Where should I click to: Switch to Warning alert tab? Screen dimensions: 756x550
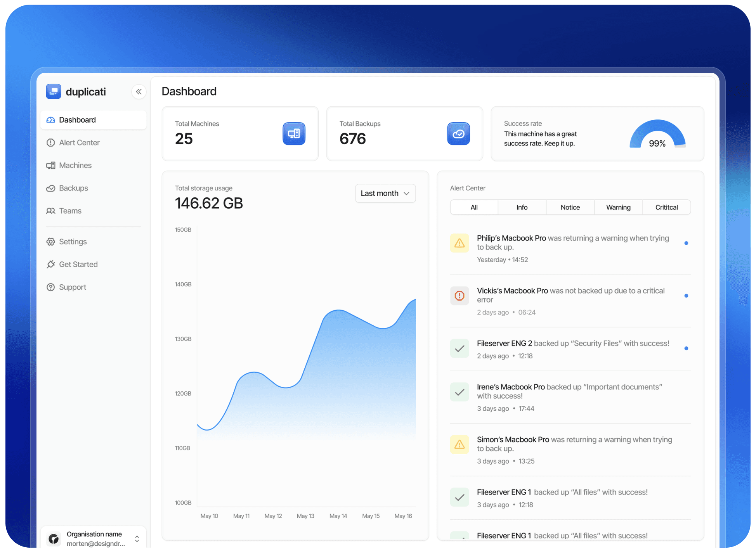pos(618,208)
